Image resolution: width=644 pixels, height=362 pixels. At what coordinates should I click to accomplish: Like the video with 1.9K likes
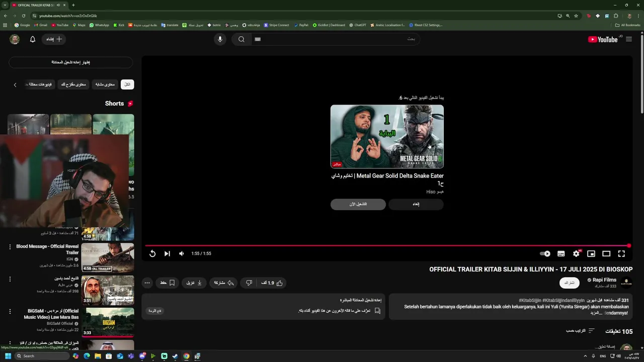(272, 283)
